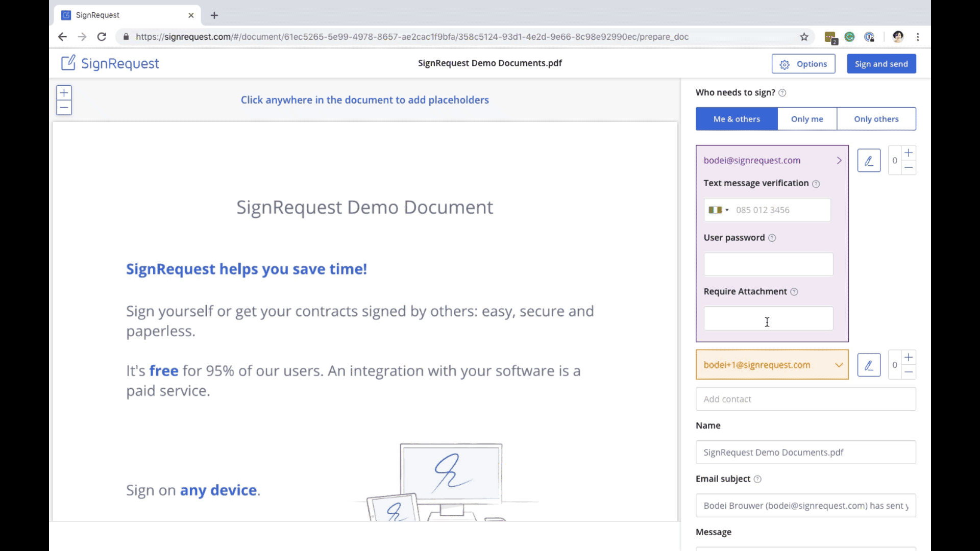
Task: Decrease signing order for bodei+1@signrequest.com
Action: click(909, 372)
